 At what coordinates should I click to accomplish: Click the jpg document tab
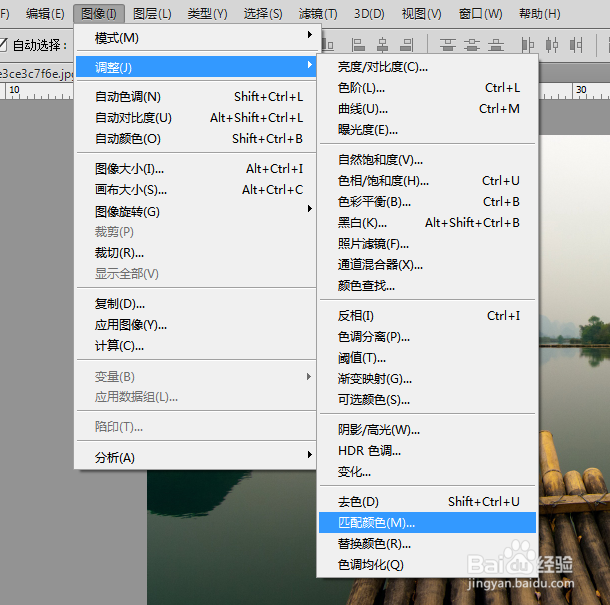coord(37,73)
